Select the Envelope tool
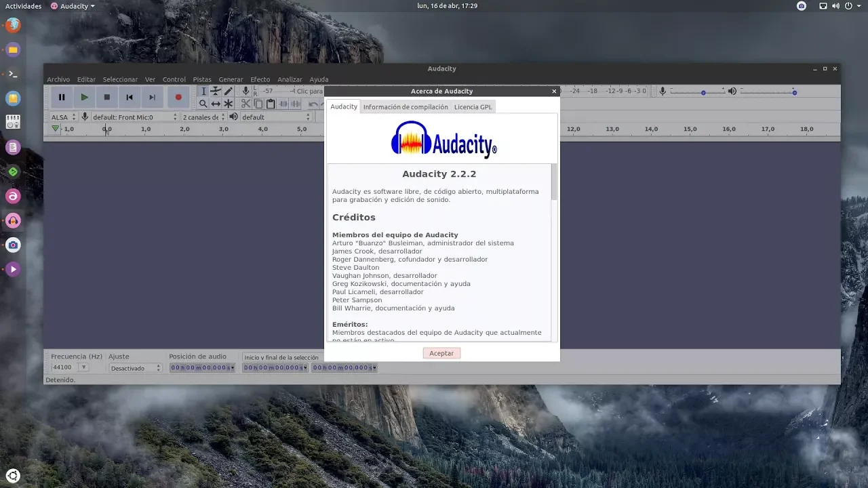 (216, 91)
